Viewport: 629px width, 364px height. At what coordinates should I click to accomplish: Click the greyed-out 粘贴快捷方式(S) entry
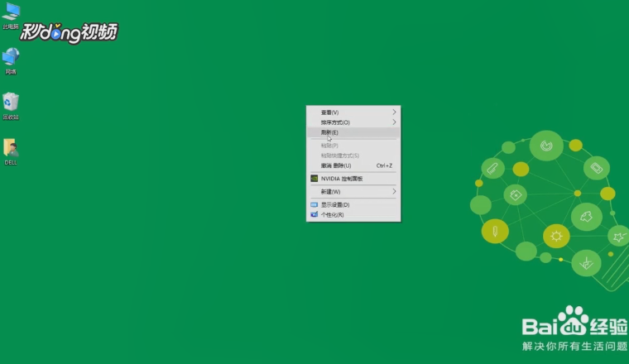click(353, 156)
